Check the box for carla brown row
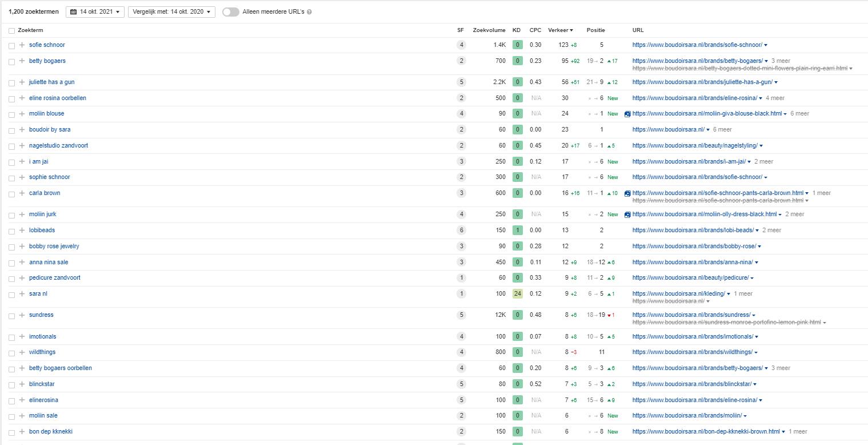The width and height of the screenshot is (868, 445). 11,193
